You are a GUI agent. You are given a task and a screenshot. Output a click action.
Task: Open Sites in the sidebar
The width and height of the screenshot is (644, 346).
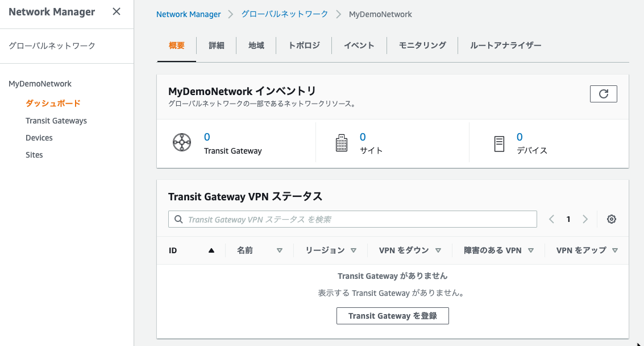click(x=34, y=155)
